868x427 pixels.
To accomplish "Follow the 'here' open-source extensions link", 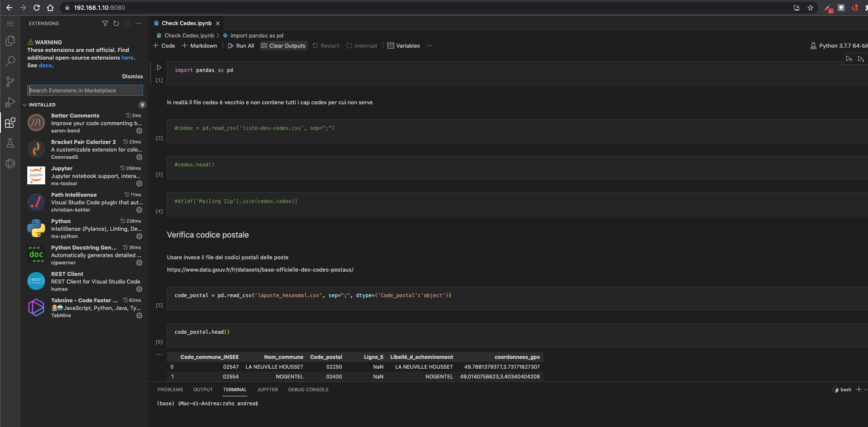I will [128, 58].
